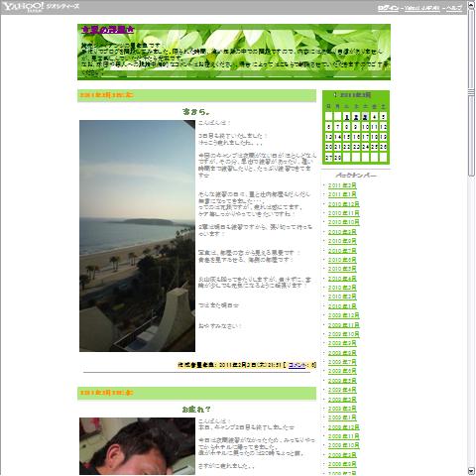Open back number archive 2010年1月
This screenshot has width=476, height=476.
[x=342, y=306]
